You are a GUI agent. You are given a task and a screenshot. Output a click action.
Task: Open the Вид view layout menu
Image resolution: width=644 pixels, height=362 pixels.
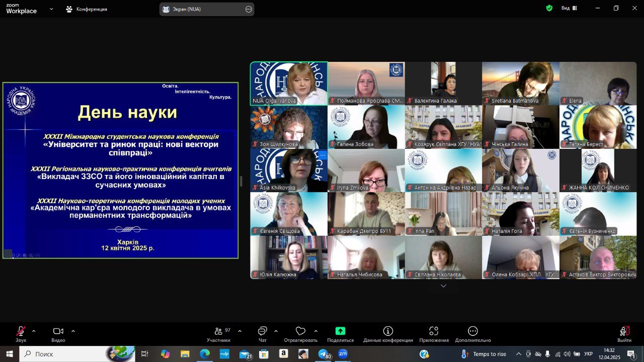[569, 8]
